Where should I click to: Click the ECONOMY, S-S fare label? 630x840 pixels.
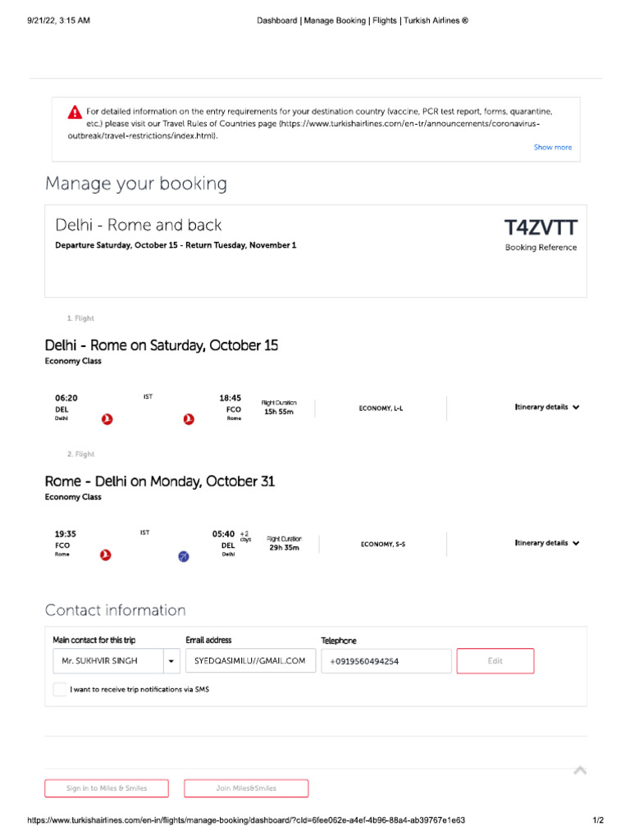[x=382, y=544]
